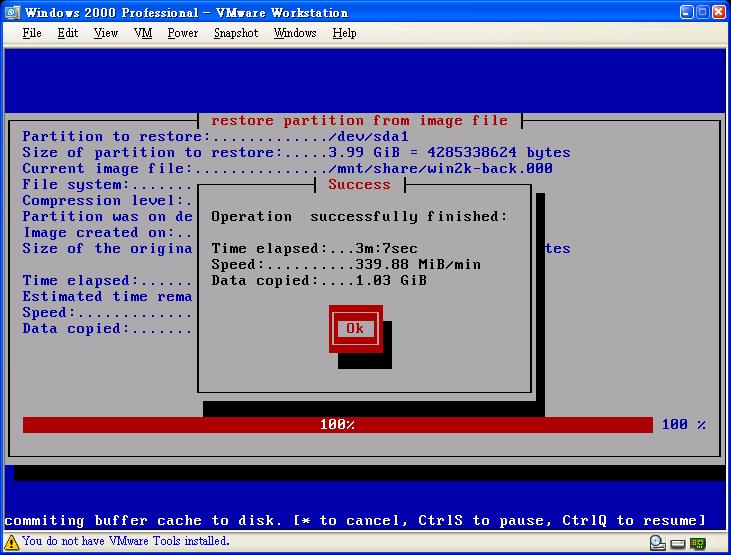Viewport: 731px width, 555px height.
Task: Minimize the VMware Workstation window
Action: (x=687, y=12)
